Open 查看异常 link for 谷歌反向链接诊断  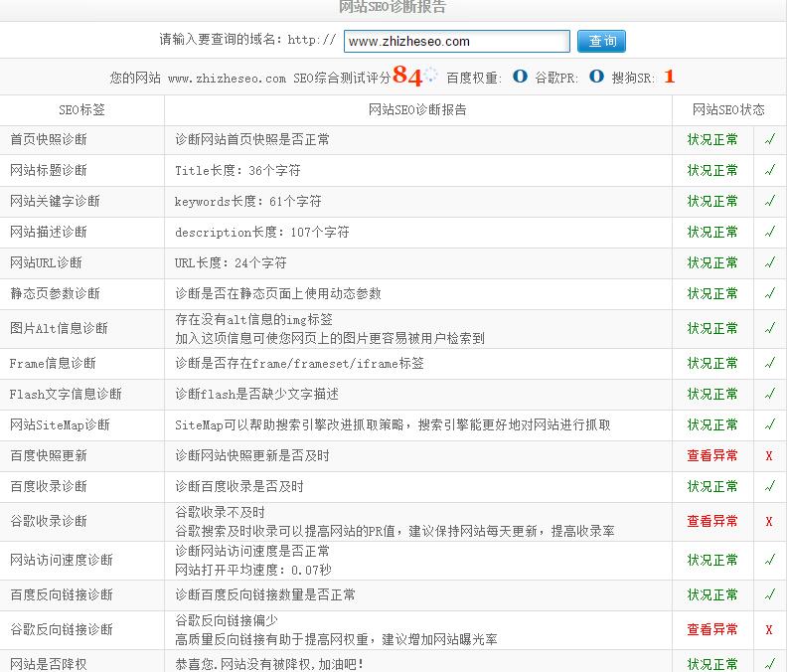712,630
